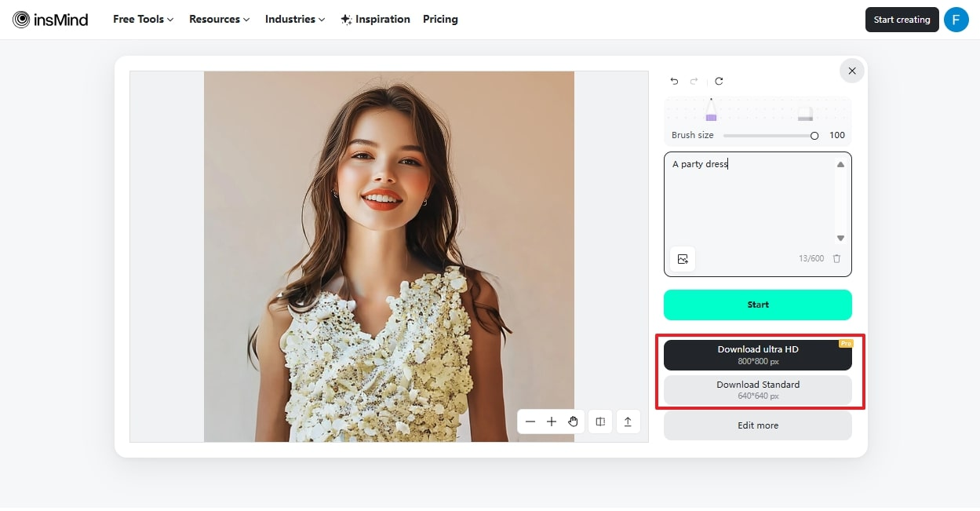
Task: Close the editor dialog
Action: [x=852, y=71]
